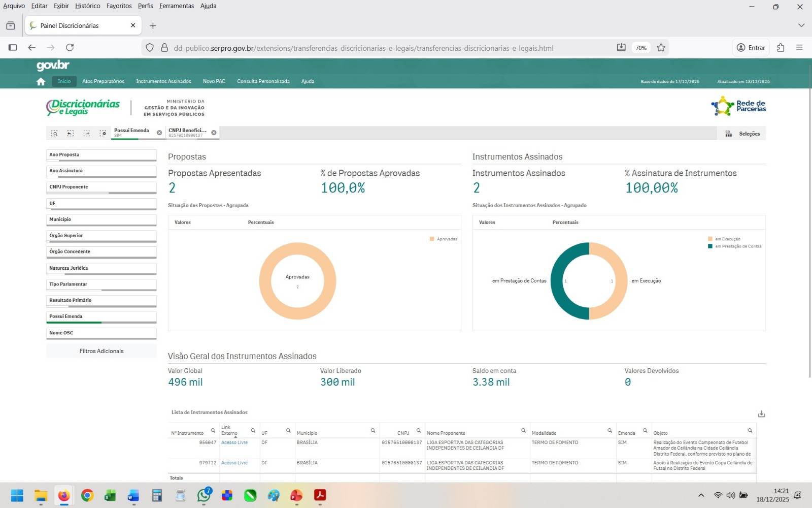This screenshot has height=508, width=812.
Task: Click search icon of Nome Proponente column
Action: pyautogui.click(x=523, y=431)
